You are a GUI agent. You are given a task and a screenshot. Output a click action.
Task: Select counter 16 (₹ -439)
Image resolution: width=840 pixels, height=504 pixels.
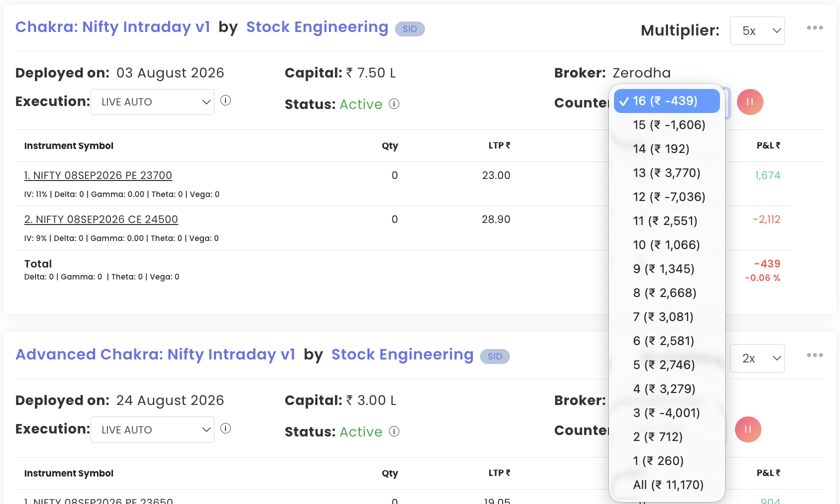[666, 101]
